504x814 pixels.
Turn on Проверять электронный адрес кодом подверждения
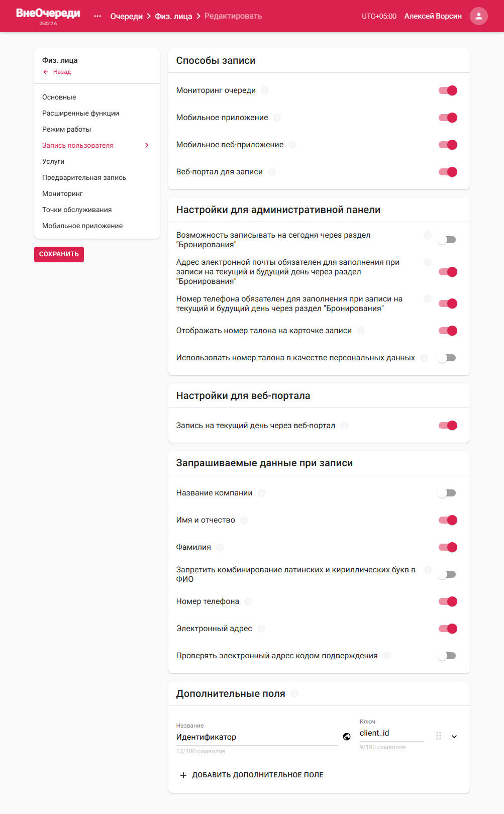pyautogui.click(x=447, y=656)
